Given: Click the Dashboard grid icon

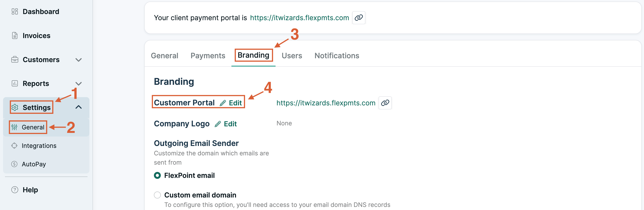Looking at the screenshot, I should pos(15,11).
